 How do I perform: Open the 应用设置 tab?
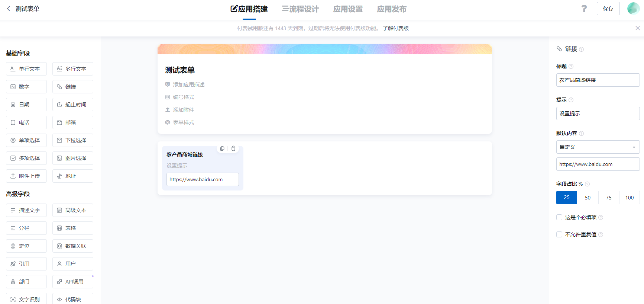point(348,9)
